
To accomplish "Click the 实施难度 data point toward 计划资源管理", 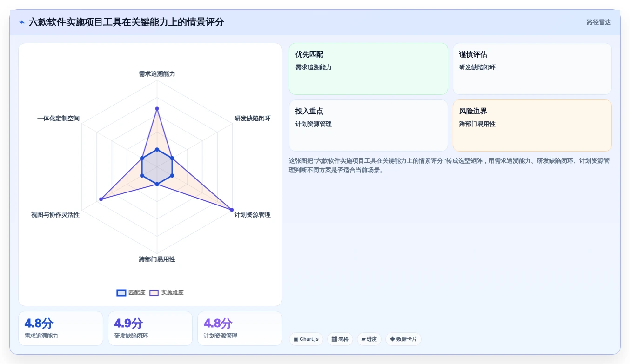I will click(232, 210).
